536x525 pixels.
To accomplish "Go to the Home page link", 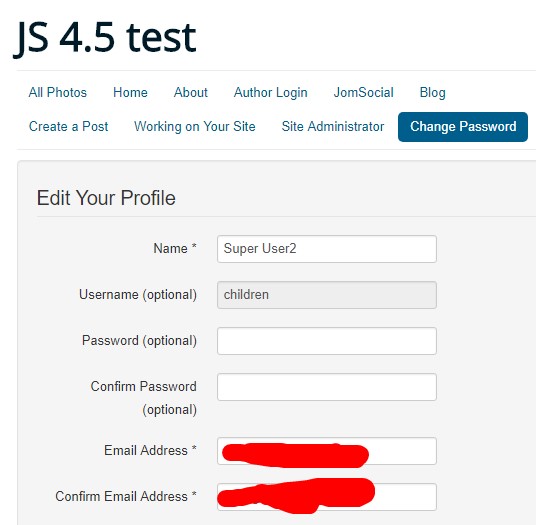I will [130, 93].
